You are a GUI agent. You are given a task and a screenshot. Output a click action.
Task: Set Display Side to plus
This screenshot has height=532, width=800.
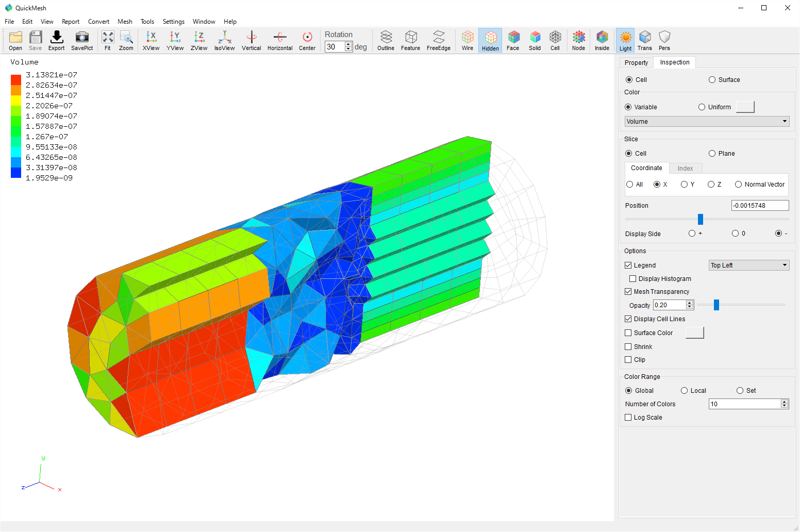click(692, 234)
